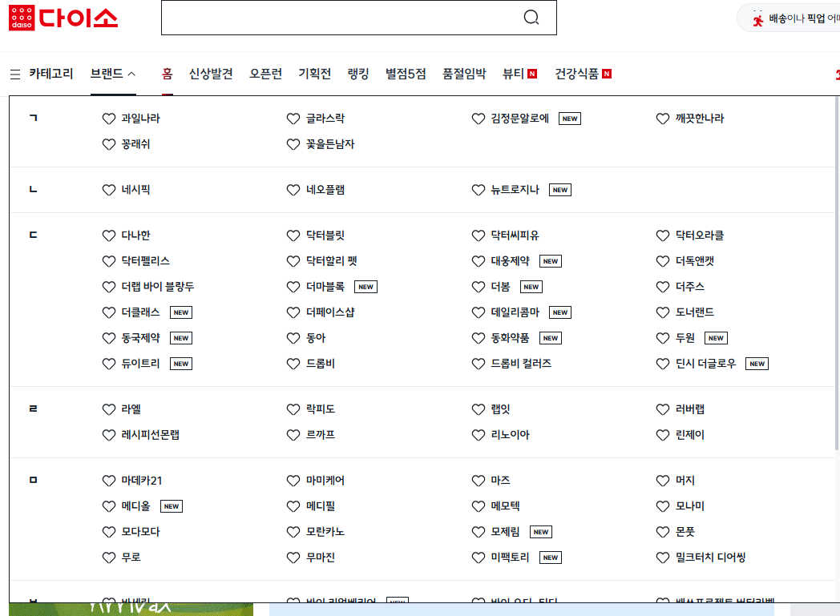Click heart icon for 더독앤캣
Image resolution: width=840 pixels, height=616 pixels.
663,261
